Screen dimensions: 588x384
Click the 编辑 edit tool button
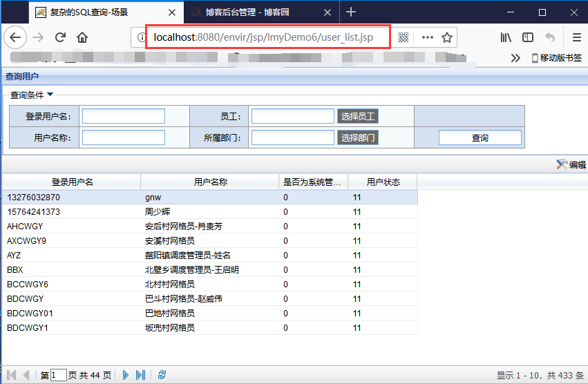coord(571,164)
